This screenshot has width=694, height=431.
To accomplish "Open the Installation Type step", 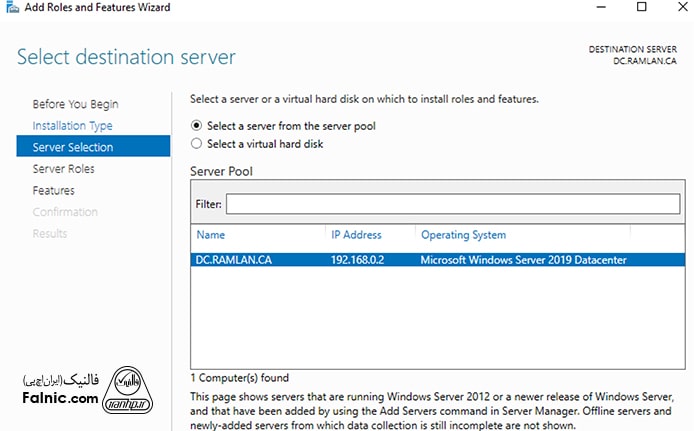I will pos(72,126).
